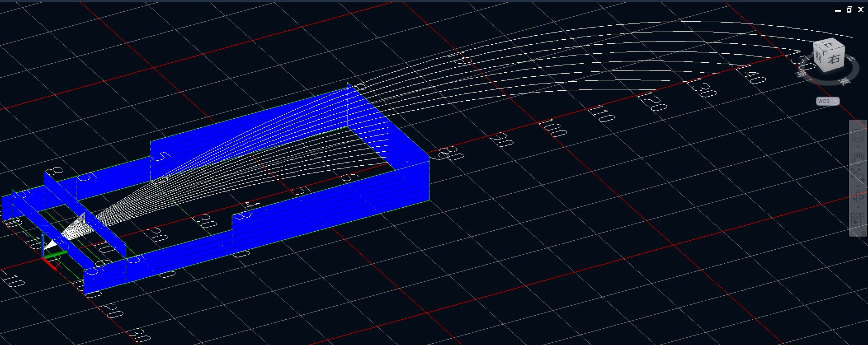Expand the orbit options dropdown arrow
The width and height of the screenshot is (868, 345).
(858, 208)
